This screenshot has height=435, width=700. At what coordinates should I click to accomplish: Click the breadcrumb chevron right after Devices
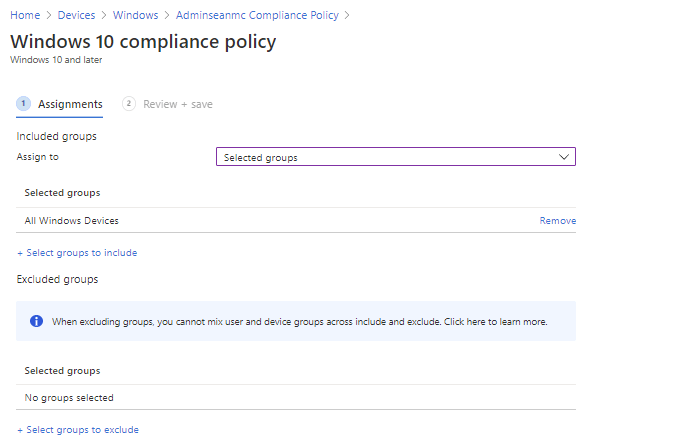click(x=104, y=16)
